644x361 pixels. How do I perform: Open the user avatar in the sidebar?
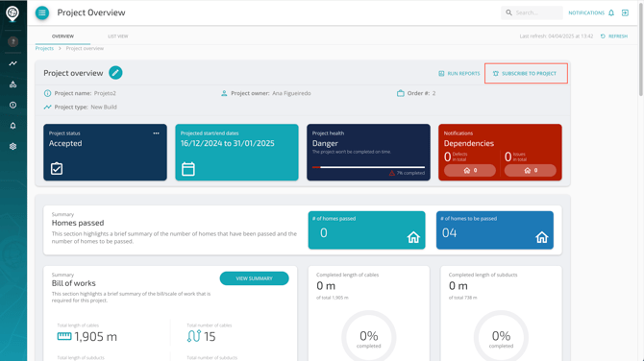click(x=13, y=41)
